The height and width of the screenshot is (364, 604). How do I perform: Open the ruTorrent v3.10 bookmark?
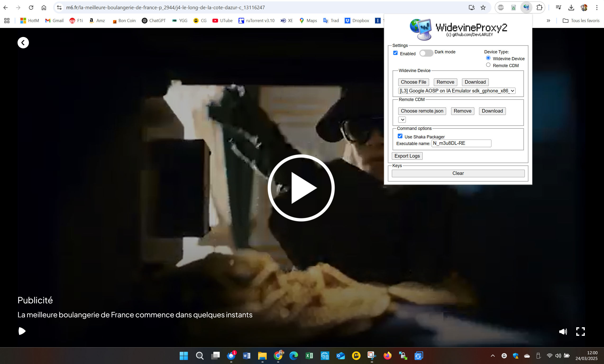[x=256, y=21]
